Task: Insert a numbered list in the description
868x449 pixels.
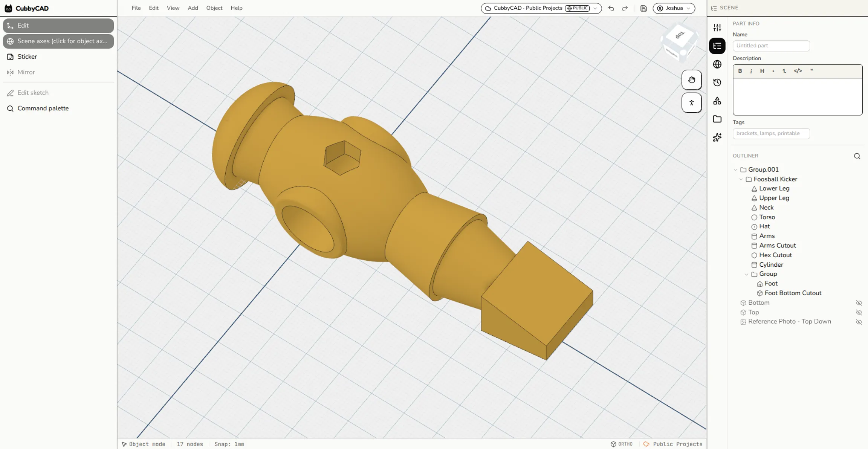Action: click(x=784, y=71)
